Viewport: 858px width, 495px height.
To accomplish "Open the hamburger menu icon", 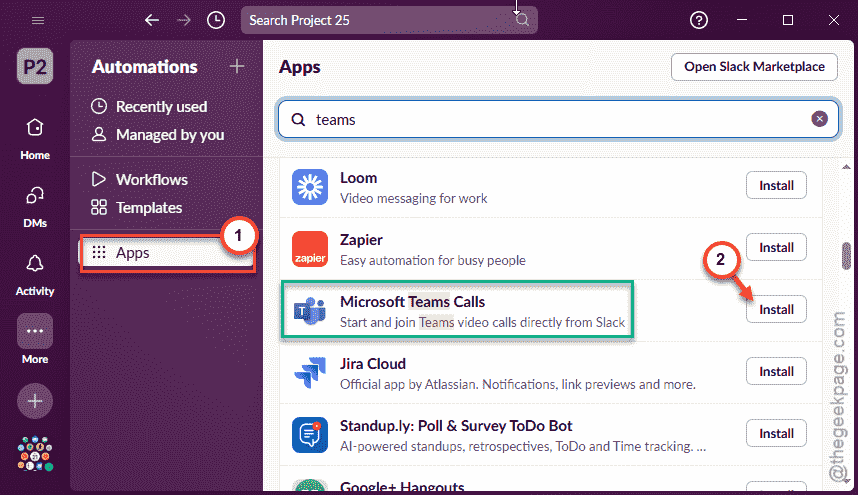I will pyautogui.click(x=38, y=21).
